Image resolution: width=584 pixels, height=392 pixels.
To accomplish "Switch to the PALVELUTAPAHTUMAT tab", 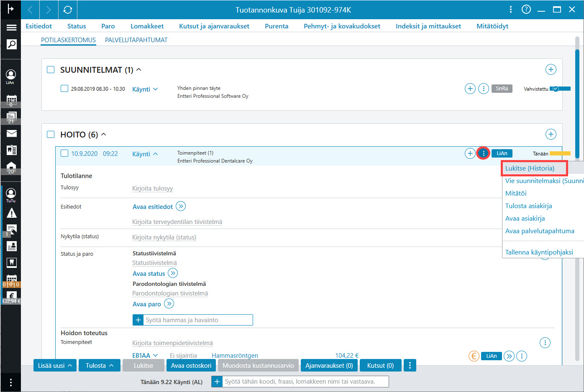I will coord(136,40).
